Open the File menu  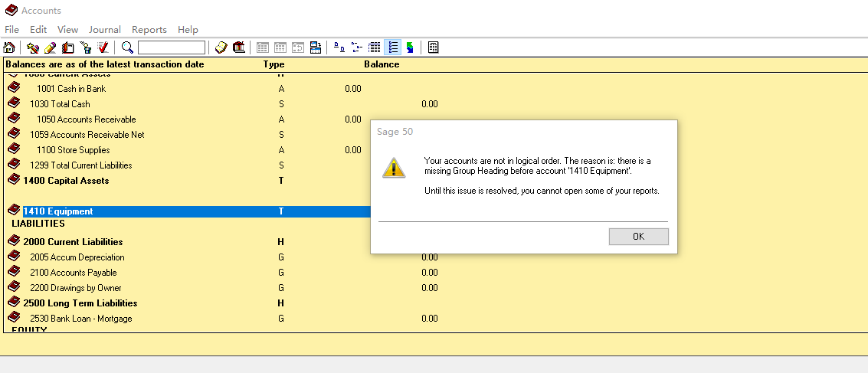click(x=11, y=30)
